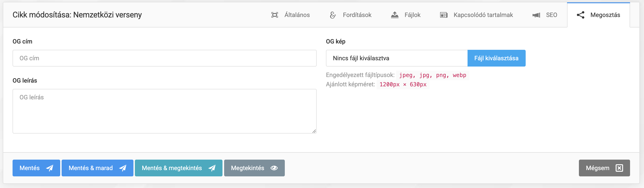This screenshot has width=644, height=188.
Task: Click the newspaper icon beside Kapcsolódó tartalmak
Action: click(x=444, y=15)
